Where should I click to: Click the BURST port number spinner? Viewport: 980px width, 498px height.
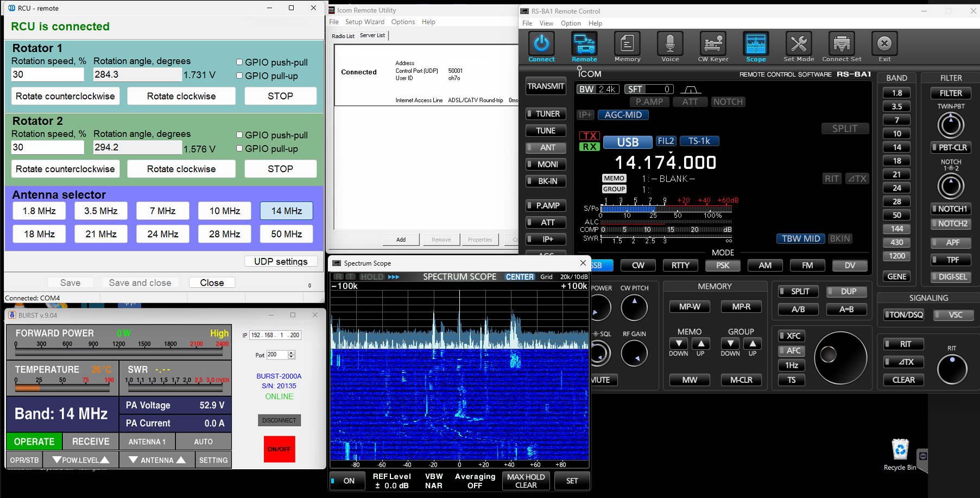(x=292, y=355)
